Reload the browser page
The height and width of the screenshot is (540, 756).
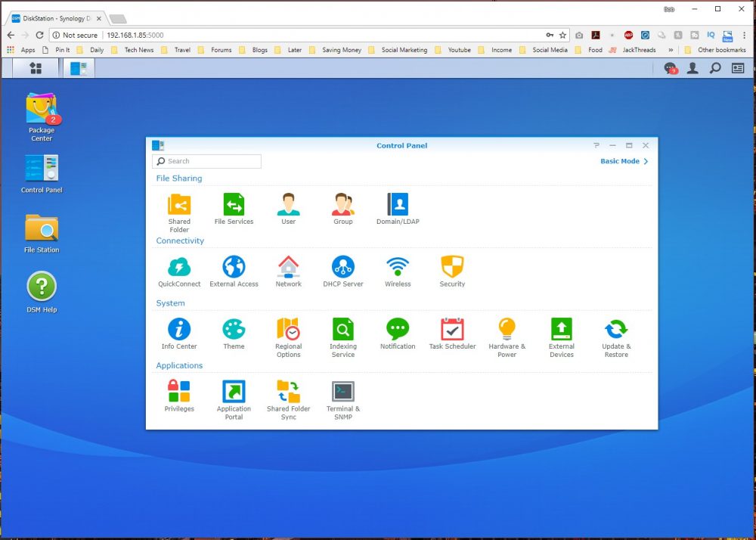[x=39, y=36]
